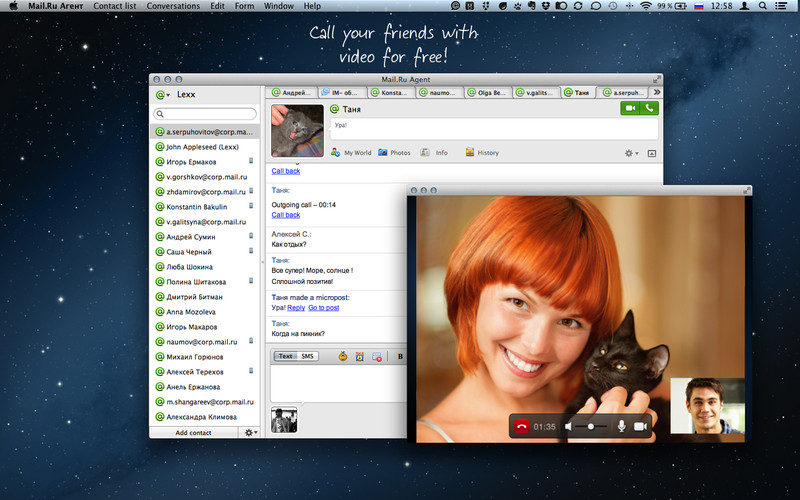Start a video call with Таня
The height and width of the screenshot is (500, 800).
click(x=630, y=108)
